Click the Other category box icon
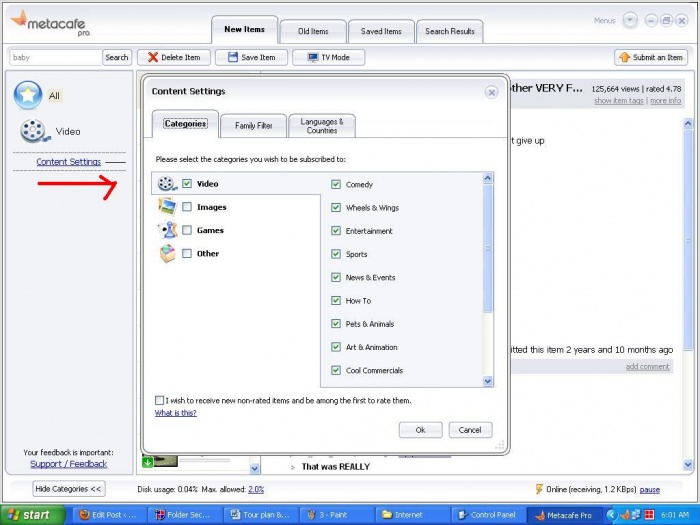Viewport: 700px width, 525px height. pyautogui.click(x=167, y=254)
